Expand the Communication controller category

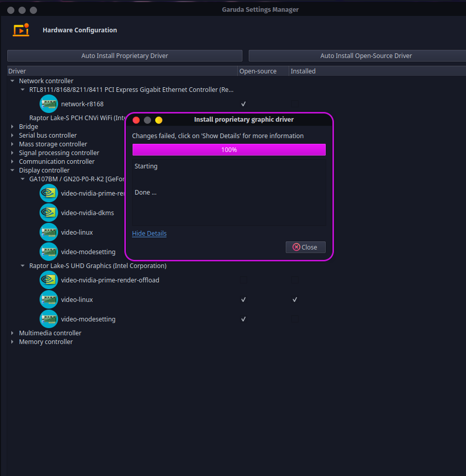click(x=12, y=162)
